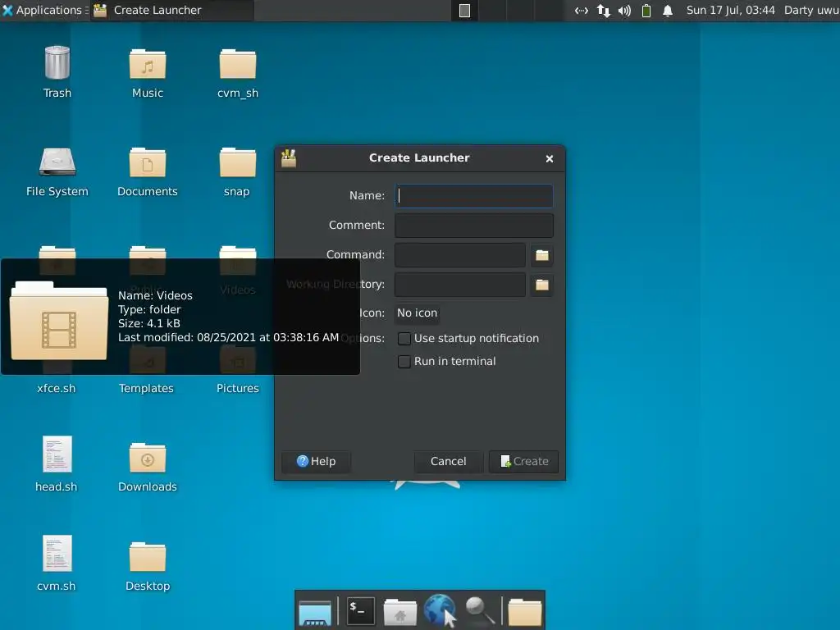Open the notifications bell icon
840x630 pixels.
668,11
